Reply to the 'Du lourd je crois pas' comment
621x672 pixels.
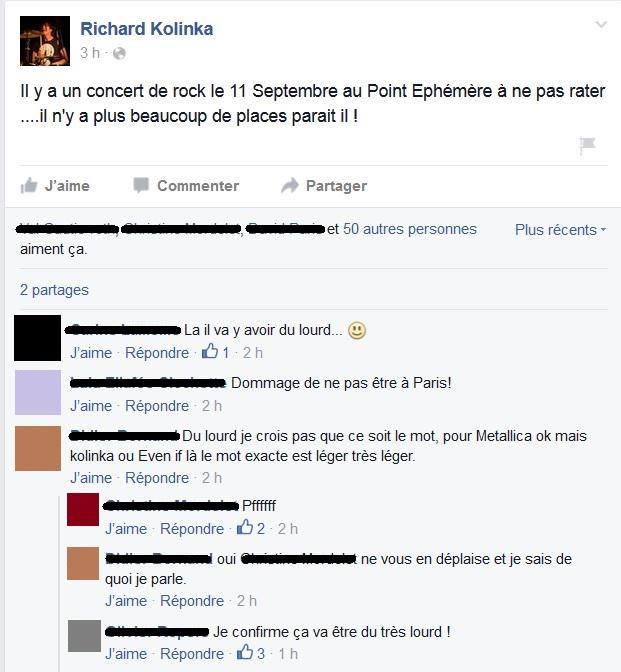[x=157, y=477]
